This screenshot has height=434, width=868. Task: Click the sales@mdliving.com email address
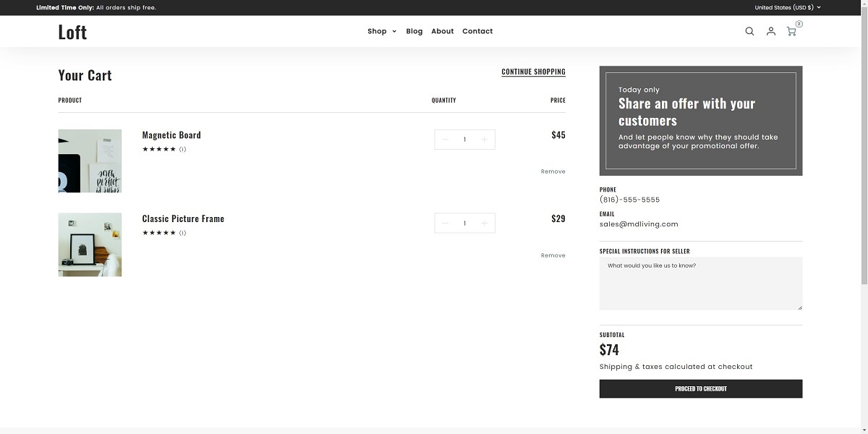pos(638,224)
